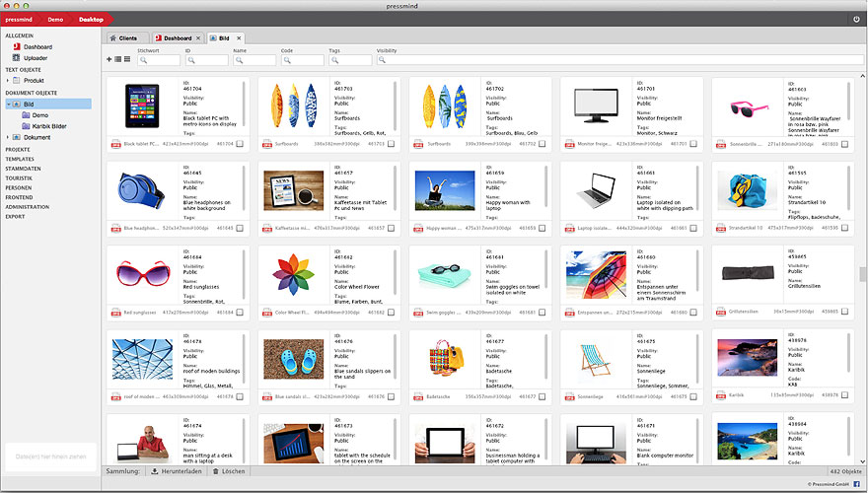Open the TOURISTIK section in the sidebar
Image resolution: width=868 pixels, height=493 pixels.
pyautogui.click(x=20, y=177)
